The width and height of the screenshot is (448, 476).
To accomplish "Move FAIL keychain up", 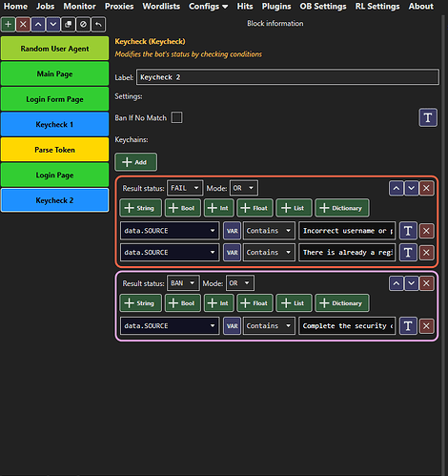I will [x=397, y=188].
